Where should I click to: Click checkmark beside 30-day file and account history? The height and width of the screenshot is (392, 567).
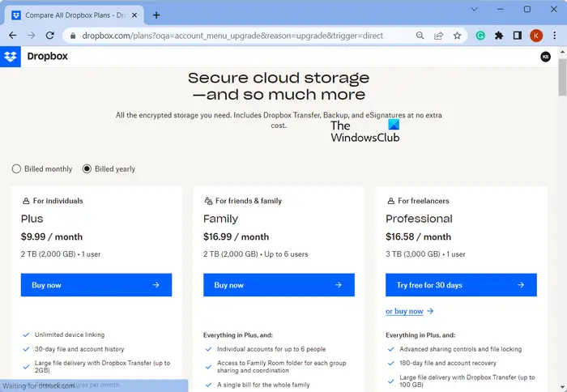click(26, 349)
